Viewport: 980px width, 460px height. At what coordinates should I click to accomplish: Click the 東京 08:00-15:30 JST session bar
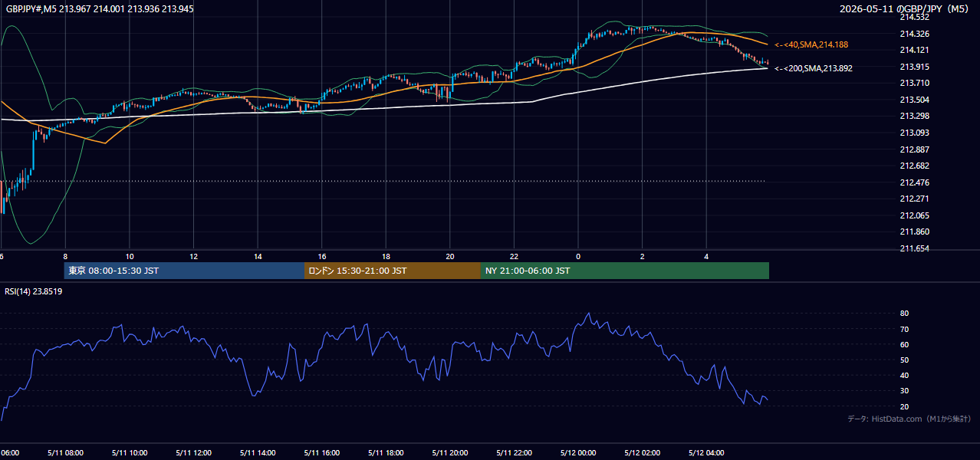(x=185, y=271)
